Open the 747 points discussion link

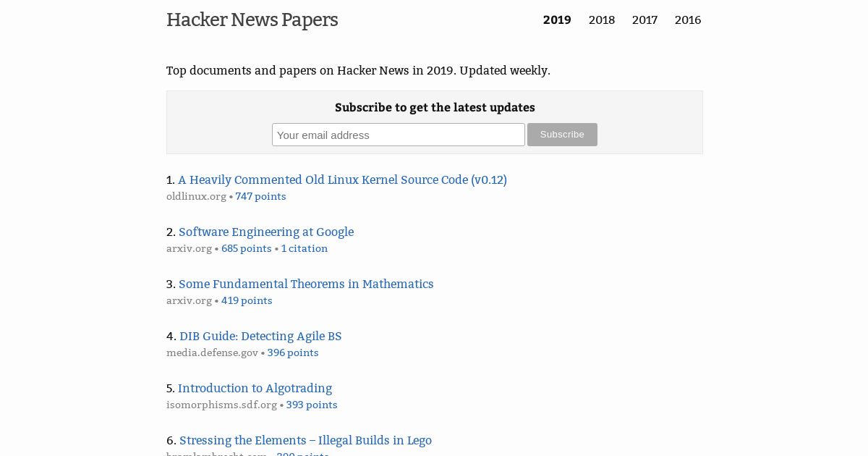click(260, 196)
